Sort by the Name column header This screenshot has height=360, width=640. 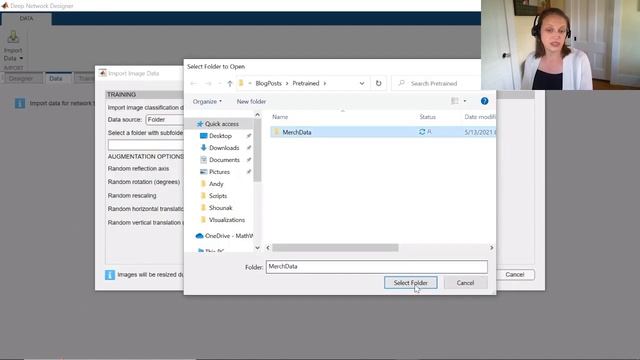click(280, 117)
